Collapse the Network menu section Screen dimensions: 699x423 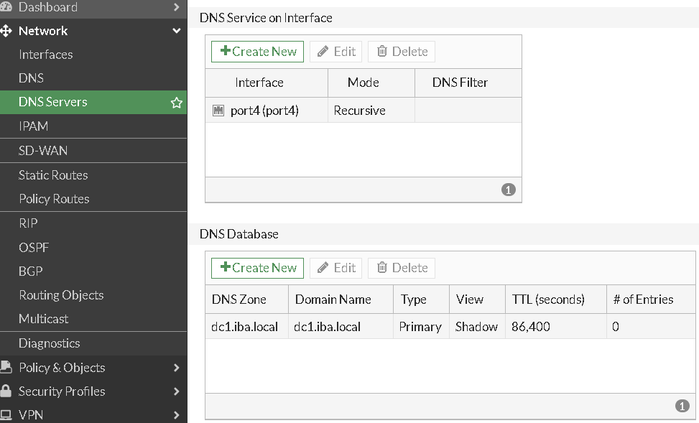pos(177,31)
